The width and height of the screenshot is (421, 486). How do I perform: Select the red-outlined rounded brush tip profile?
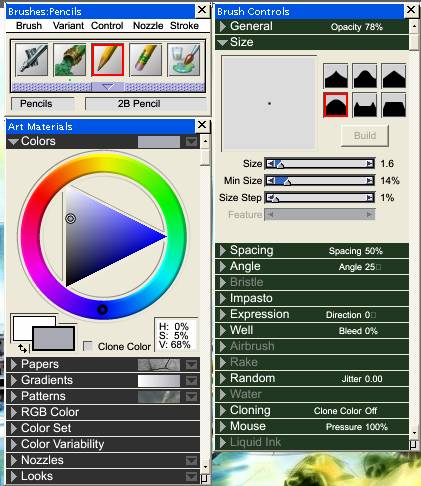click(x=335, y=105)
